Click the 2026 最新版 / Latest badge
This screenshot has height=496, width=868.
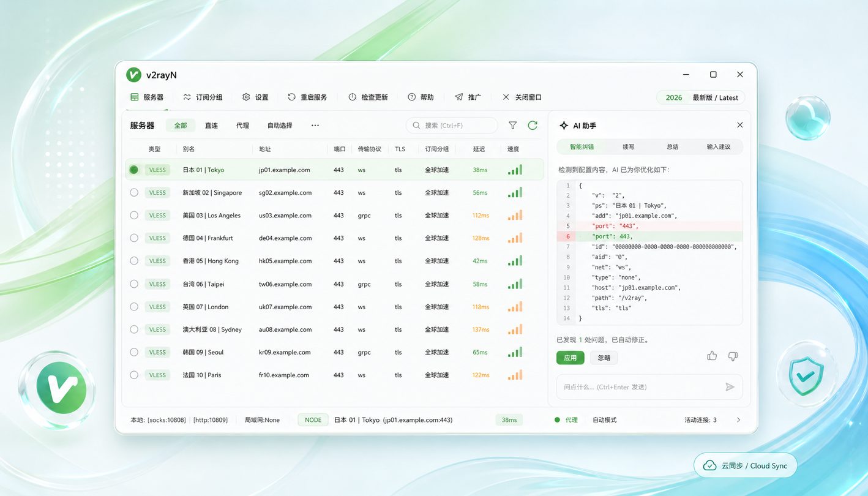tap(701, 97)
